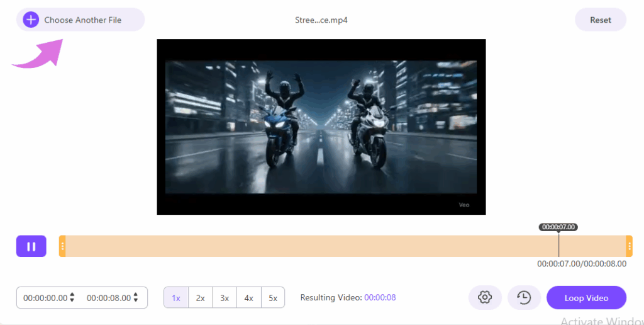
Task: Click the Loop Video button
Action: [586, 298]
